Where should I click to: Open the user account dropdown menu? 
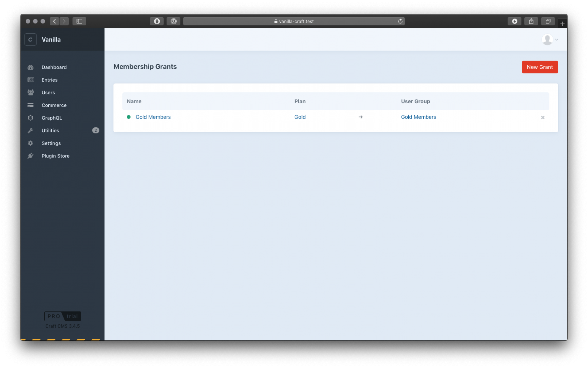(x=550, y=40)
